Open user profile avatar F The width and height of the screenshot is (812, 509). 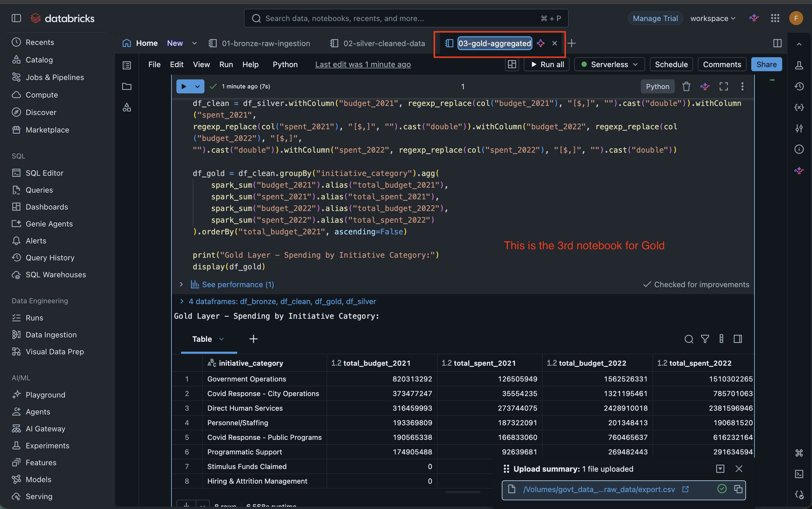796,18
